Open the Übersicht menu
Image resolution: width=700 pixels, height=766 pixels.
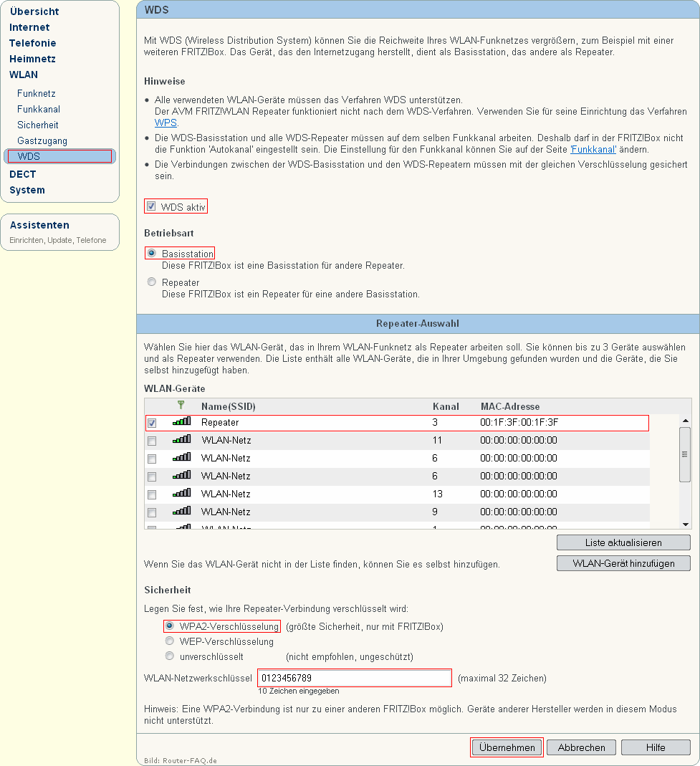click(x=34, y=11)
